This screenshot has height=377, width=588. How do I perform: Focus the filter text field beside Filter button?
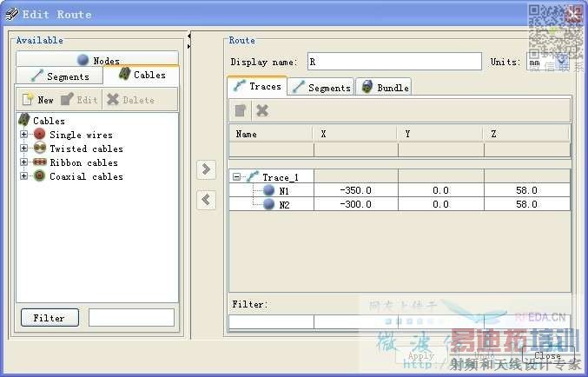(x=132, y=317)
